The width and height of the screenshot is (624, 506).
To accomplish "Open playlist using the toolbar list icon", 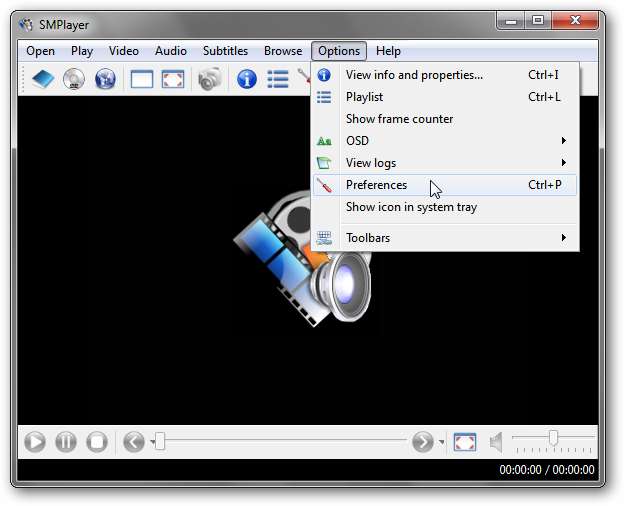I will coord(278,79).
